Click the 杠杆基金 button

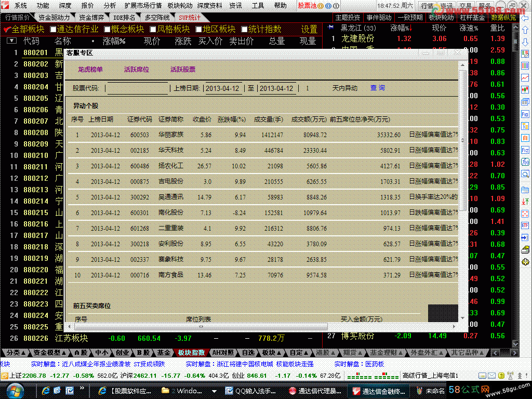472,18
